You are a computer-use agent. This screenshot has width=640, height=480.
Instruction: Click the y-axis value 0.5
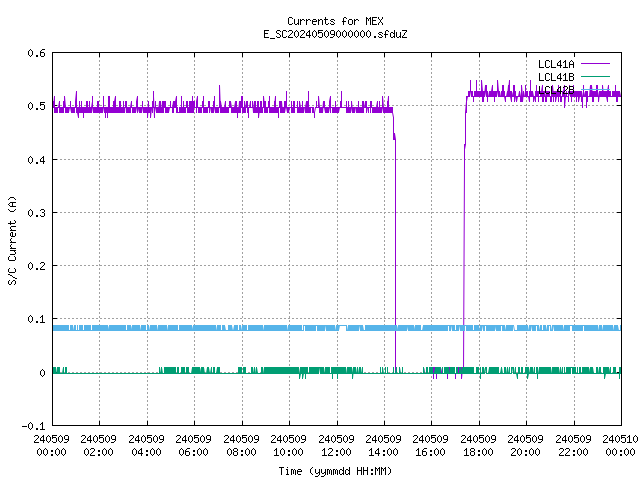[36, 106]
